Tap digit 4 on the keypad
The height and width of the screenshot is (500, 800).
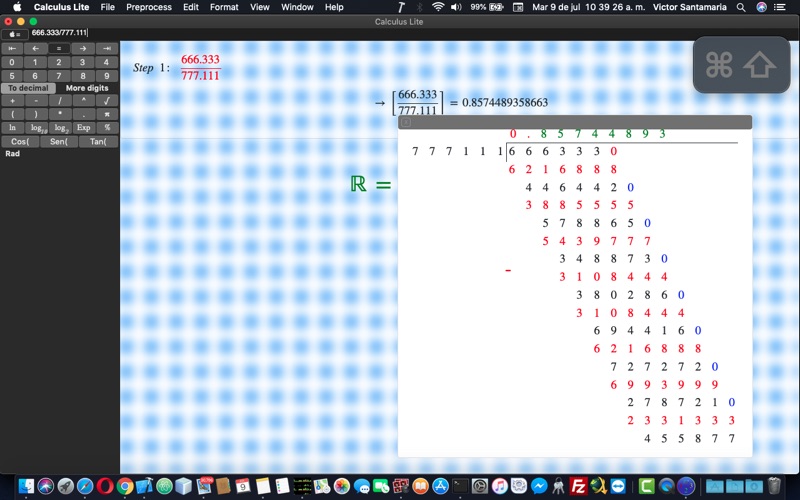click(x=107, y=62)
